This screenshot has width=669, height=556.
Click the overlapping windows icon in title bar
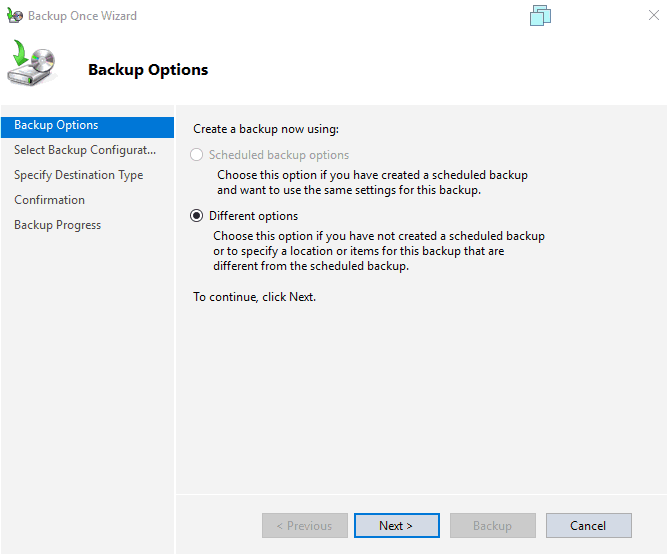point(541,16)
